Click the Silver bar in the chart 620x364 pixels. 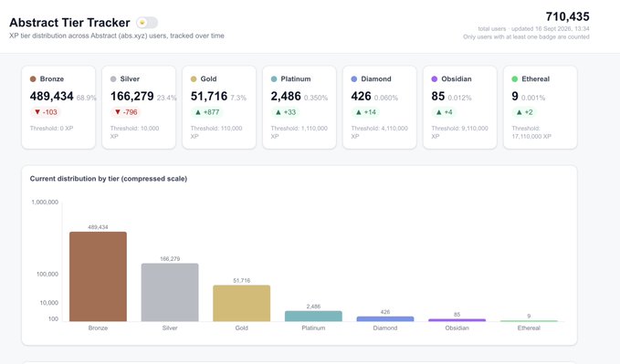[x=170, y=293]
